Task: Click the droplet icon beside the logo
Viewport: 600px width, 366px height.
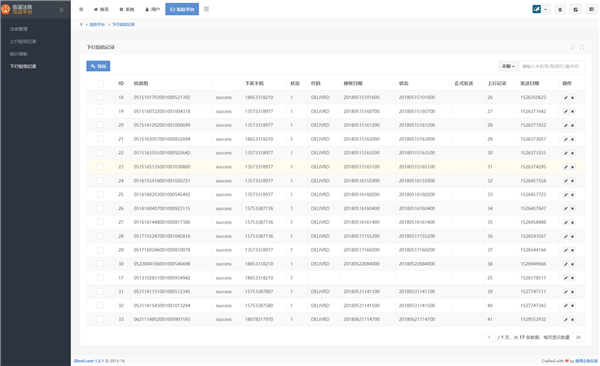Action: (61, 10)
